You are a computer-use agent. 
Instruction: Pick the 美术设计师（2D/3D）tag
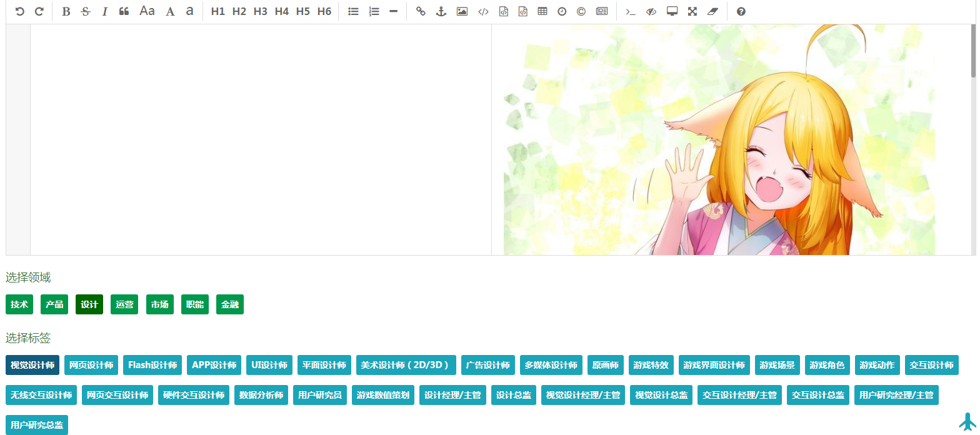tap(406, 365)
